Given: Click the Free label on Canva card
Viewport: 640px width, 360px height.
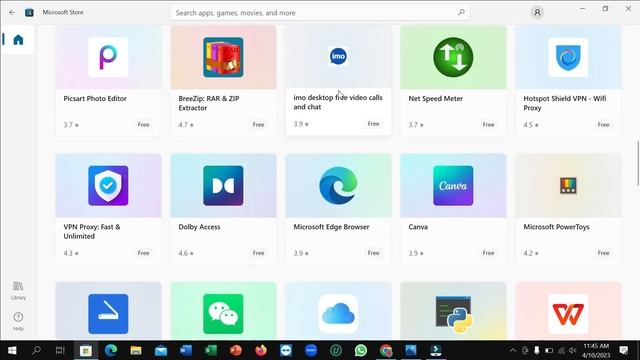Looking at the screenshot, I should (489, 253).
